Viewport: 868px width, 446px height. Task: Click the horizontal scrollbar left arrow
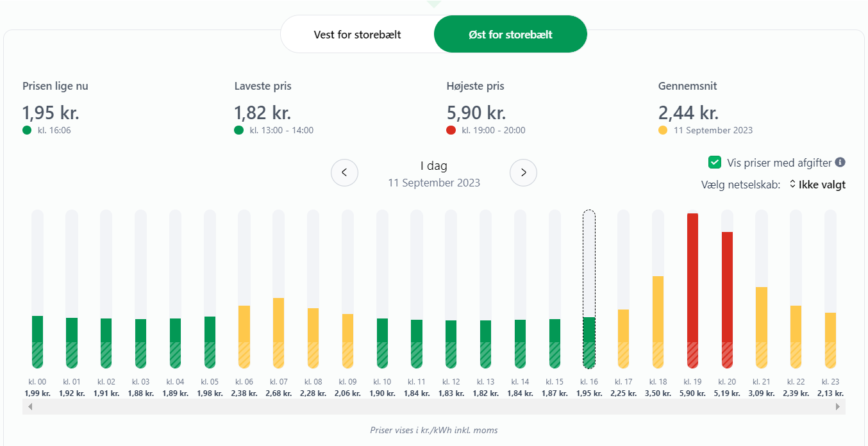pos(28,406)
